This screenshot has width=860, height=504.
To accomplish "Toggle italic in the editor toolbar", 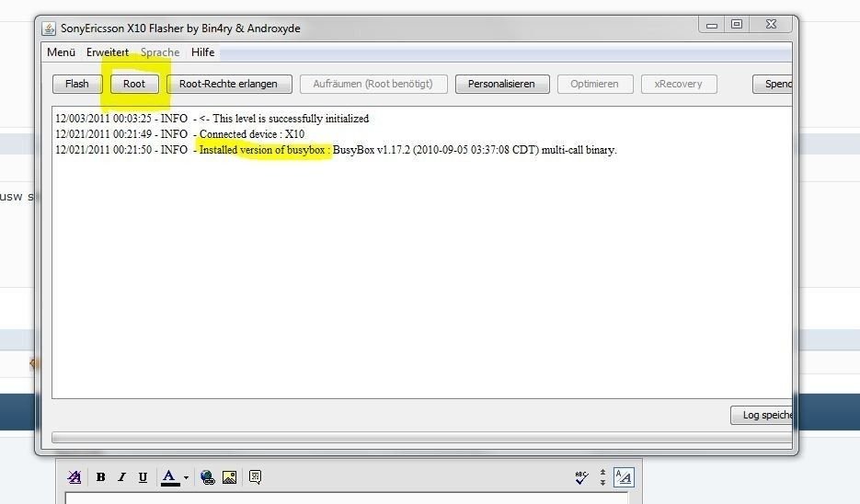I will 121,477.
